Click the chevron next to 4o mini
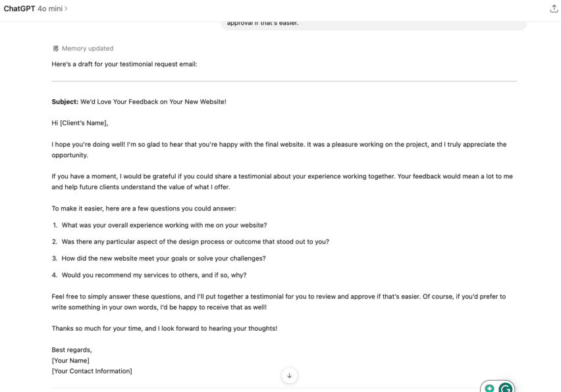 (x=66, y=9)
